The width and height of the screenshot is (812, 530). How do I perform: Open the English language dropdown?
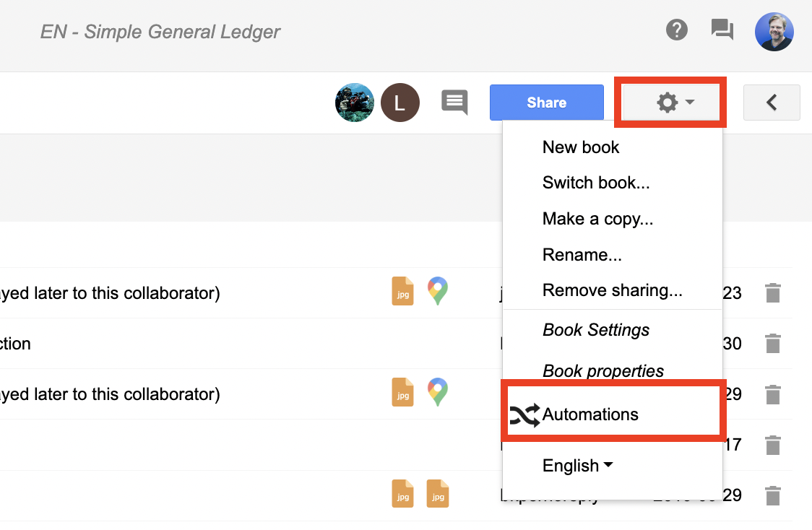[x=576, y=465]
